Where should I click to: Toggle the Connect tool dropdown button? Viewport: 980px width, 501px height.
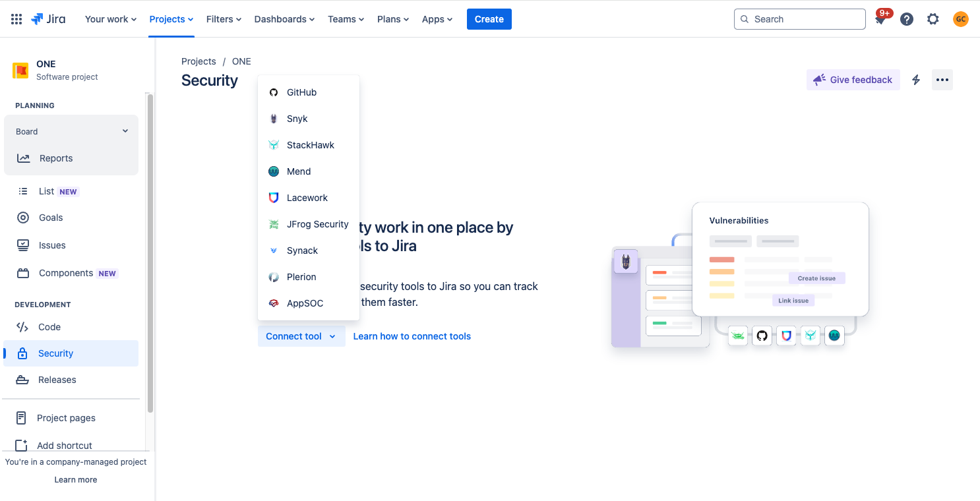[301, 336]
